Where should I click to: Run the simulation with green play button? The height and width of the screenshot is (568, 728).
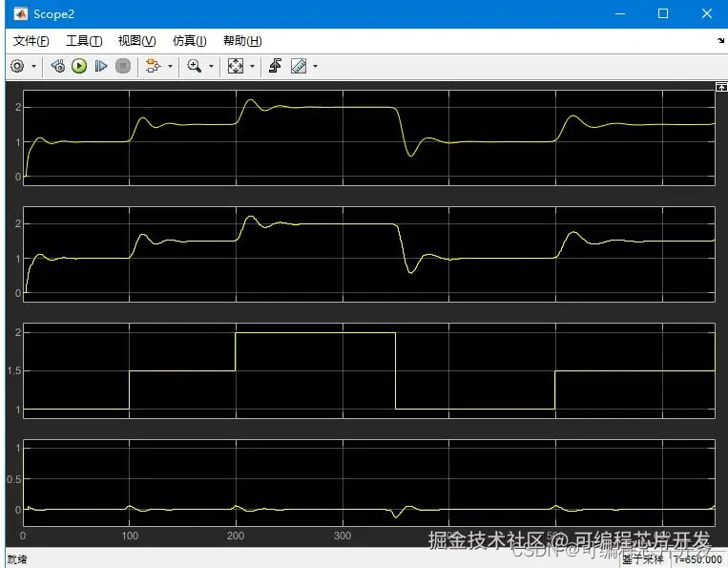79,66
